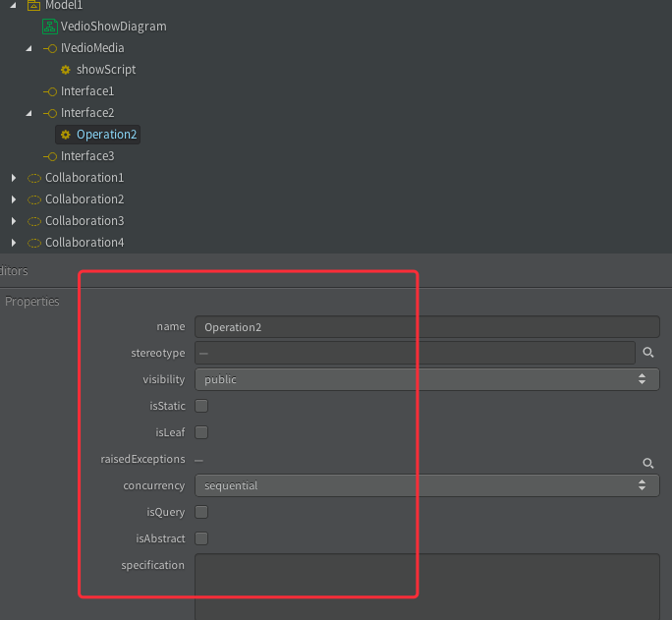Collapse the Model1 tree node
This screenshot has width=672, height=620.
[x=14, y=5]
